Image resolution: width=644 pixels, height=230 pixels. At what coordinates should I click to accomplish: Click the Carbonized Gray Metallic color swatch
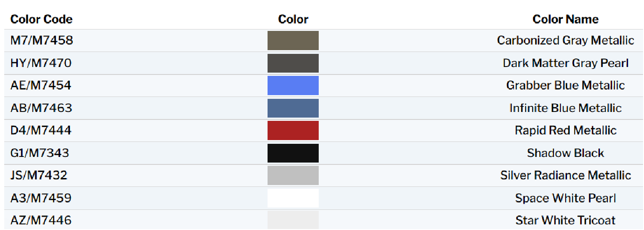[x=293, y=40]
